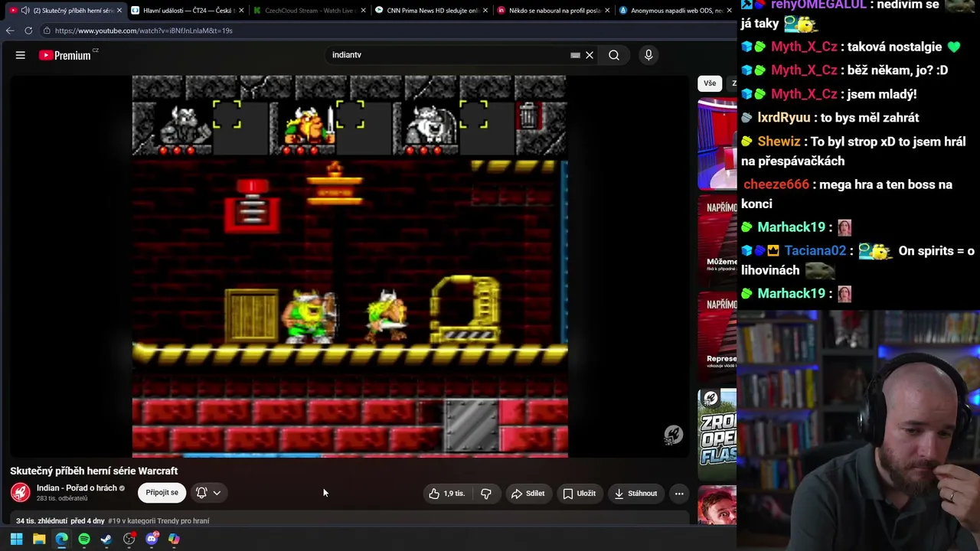Click chat username cheeze666
This screenshot has width=980, height=551.
pyautogui.click(x=776, y=184)
